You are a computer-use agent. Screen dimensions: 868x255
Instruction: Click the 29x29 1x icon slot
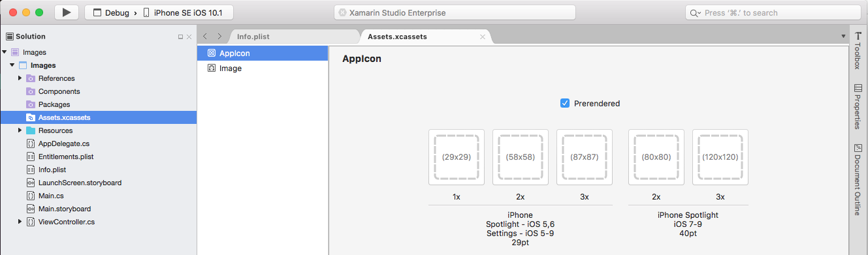[457, 157]
